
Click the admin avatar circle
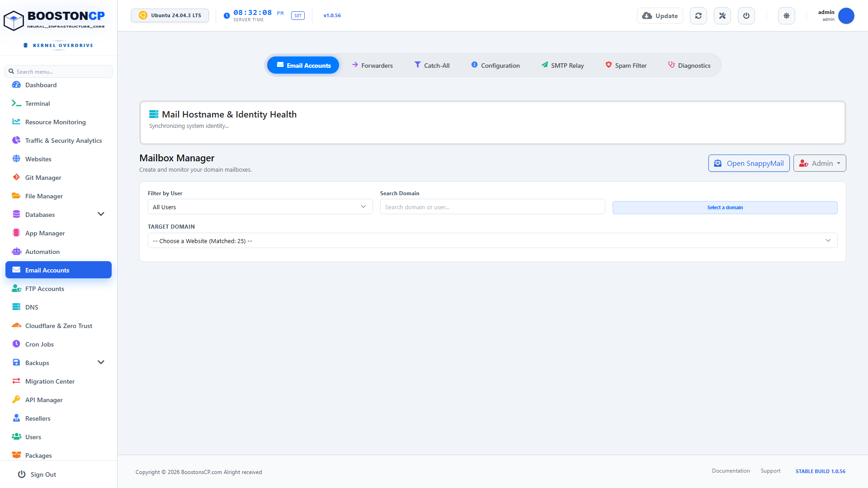point(846,16)
